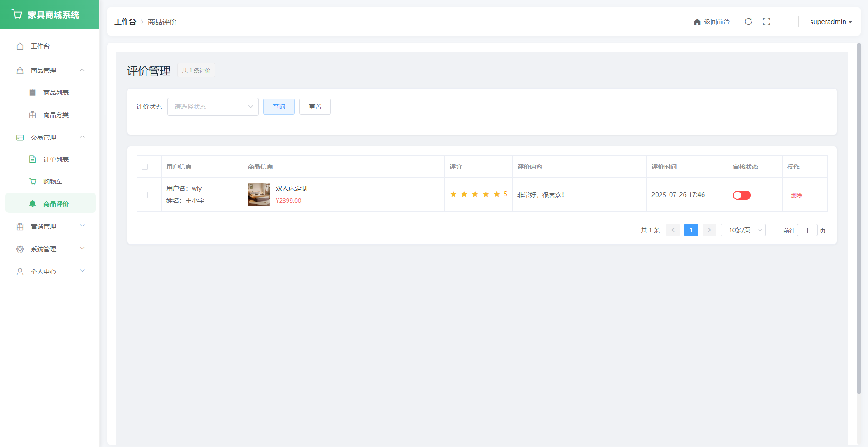Click the 商品分类 grid icon
Image resolution: width=868 pixels, height=447 pixels.
point(33,115)
